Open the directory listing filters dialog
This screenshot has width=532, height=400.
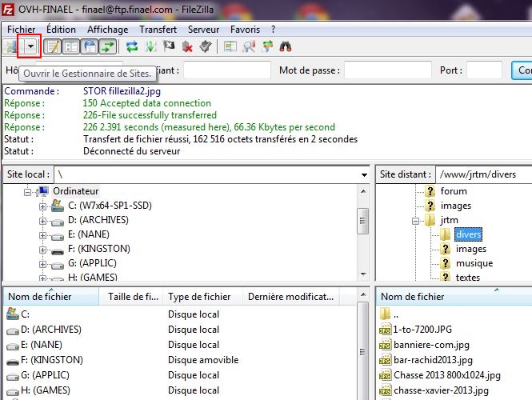click(230, 47)
